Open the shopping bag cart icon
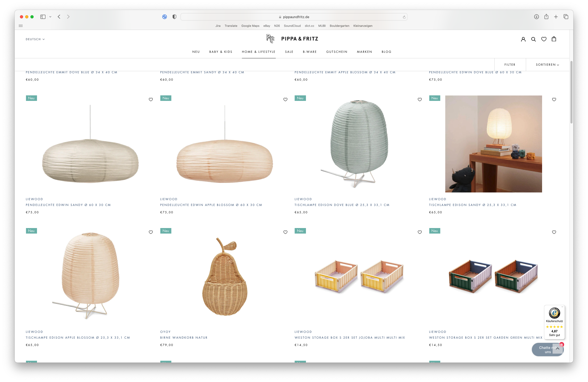Screen dimensions: 588x382 (x=554, y=39)
